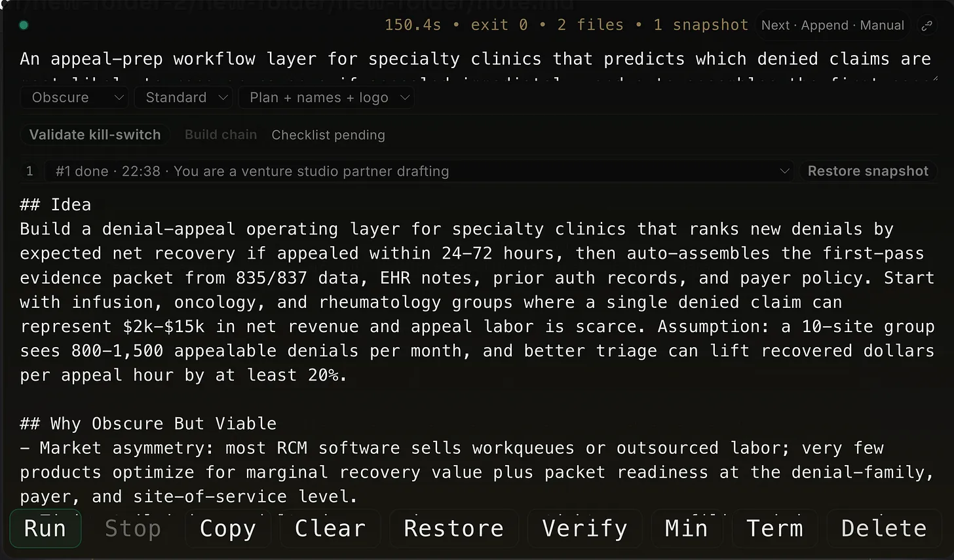954x560 pixels.
Task: Click the green status dot
Action: [x=24, y=25]
